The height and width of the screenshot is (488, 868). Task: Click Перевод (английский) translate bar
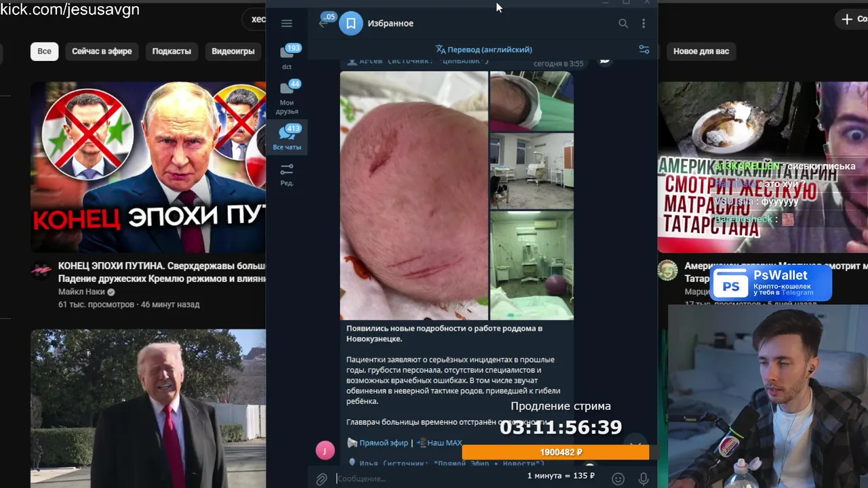point(484,49)
